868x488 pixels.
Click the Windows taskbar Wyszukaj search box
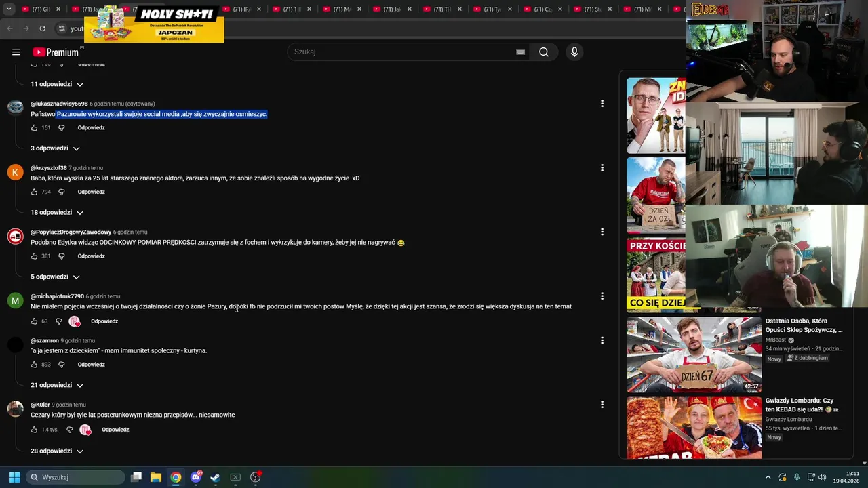tap(76, 477)
